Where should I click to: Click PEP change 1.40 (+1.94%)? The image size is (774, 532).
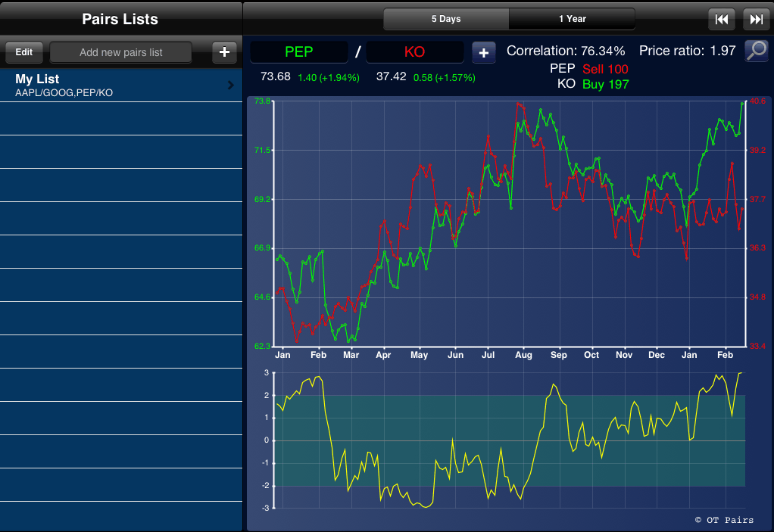(329, 77)
